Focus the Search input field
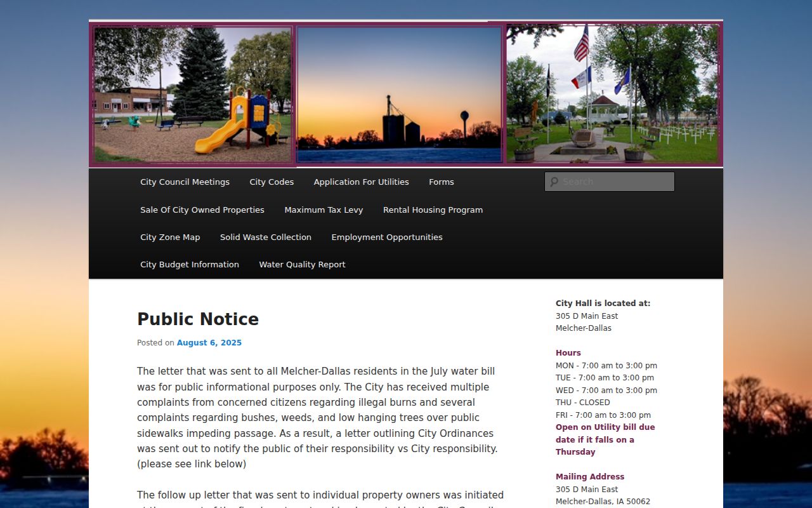 click(610, 182)
